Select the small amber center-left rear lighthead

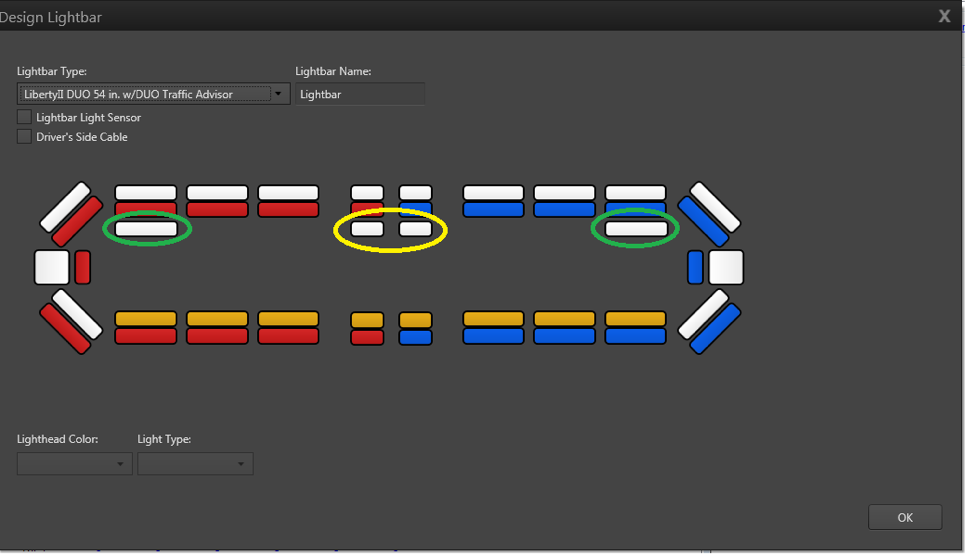[367, 320]
